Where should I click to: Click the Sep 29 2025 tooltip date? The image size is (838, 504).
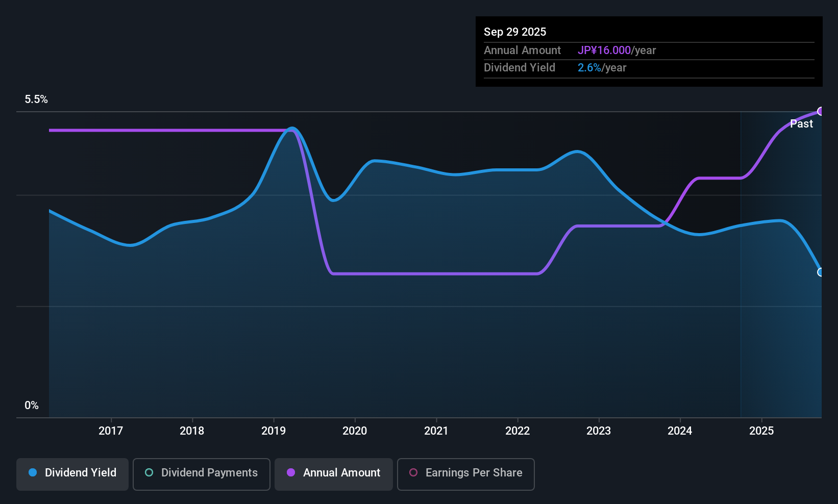(x=515, y=32)
